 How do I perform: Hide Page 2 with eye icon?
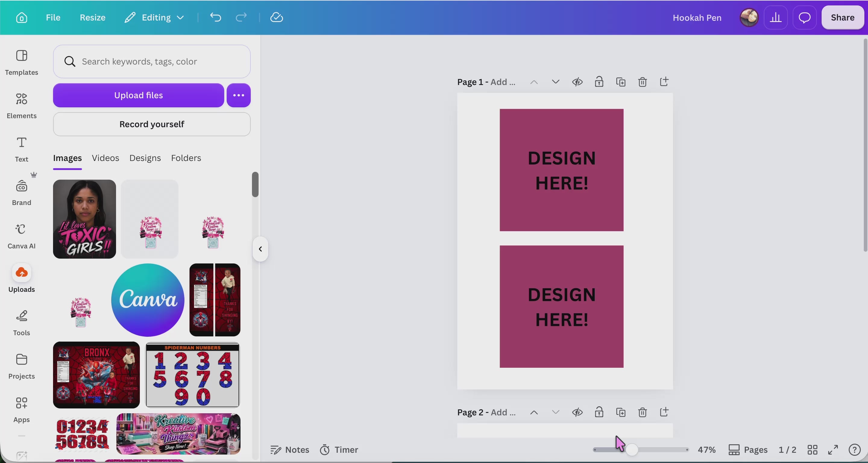(x=577, y=412)
